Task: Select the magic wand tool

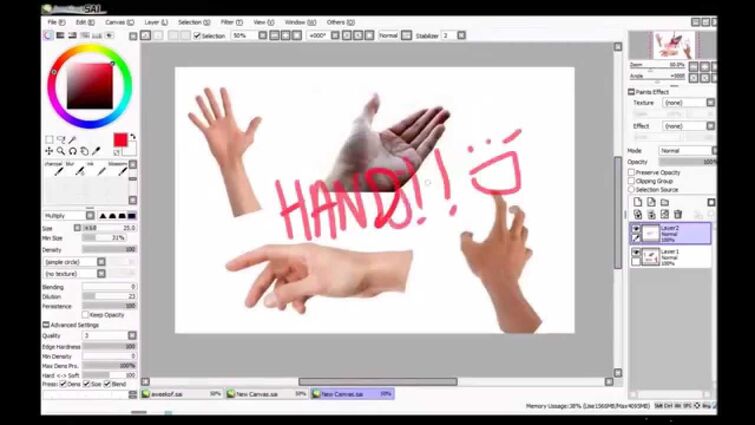Action: tap(72, 140)
